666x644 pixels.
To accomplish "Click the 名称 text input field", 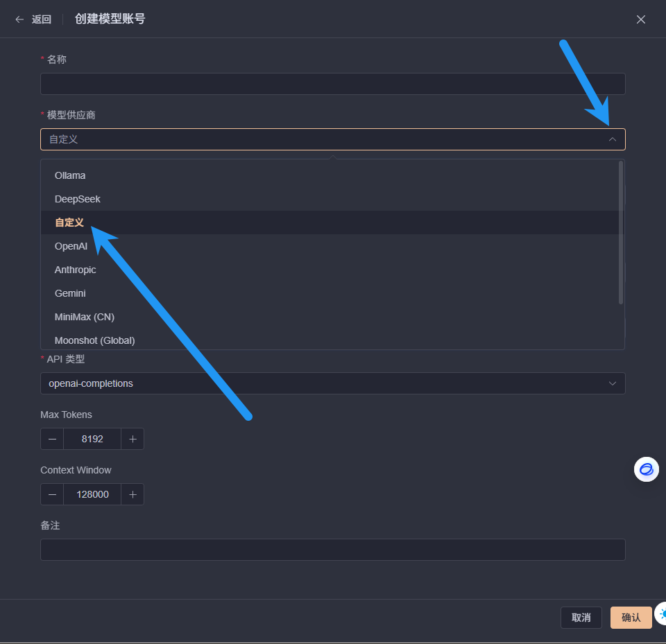I will 333,84.
